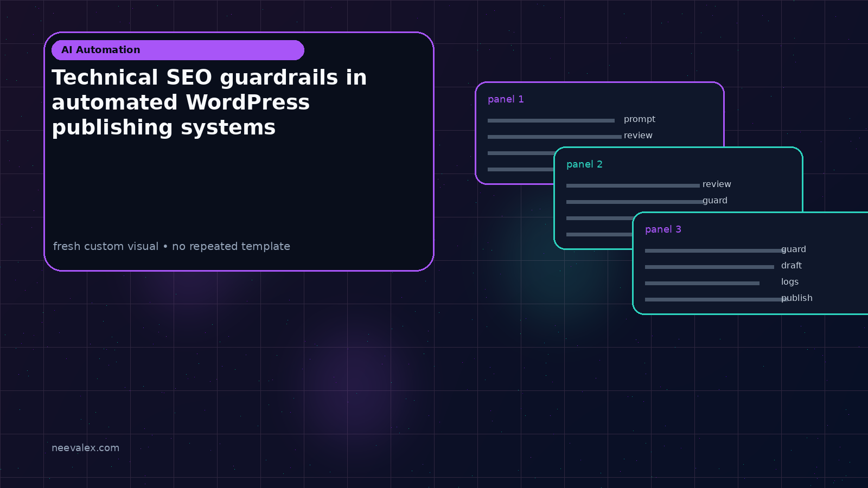Click the Technical SEO guardrails headline
Viewport: 868px width, 488px height.
coord(209,102)
